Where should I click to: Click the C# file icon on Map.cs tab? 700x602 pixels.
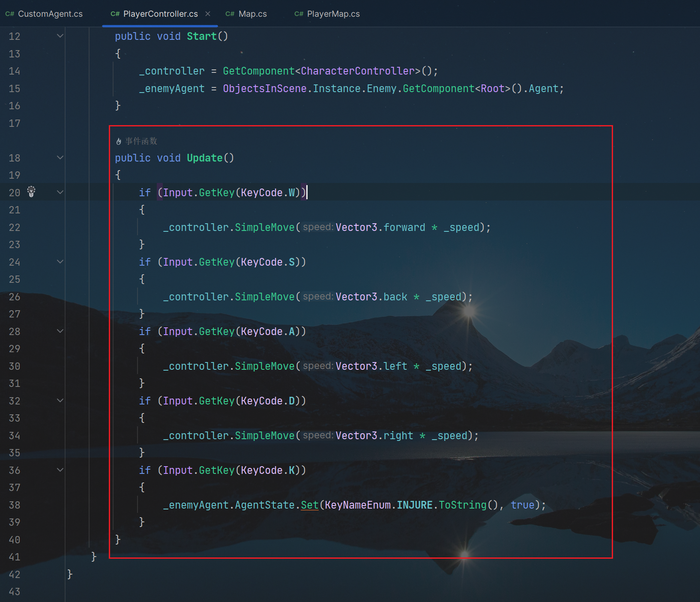[x=230, y=14]
